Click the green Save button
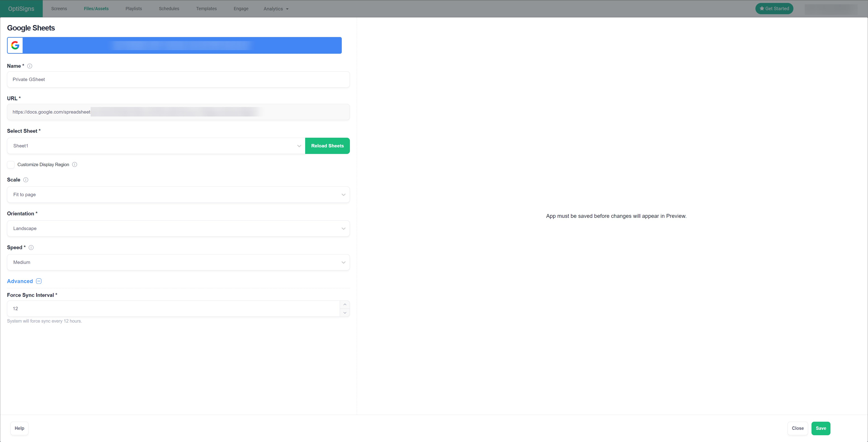868x442 pixels. (x=821, y=428)
